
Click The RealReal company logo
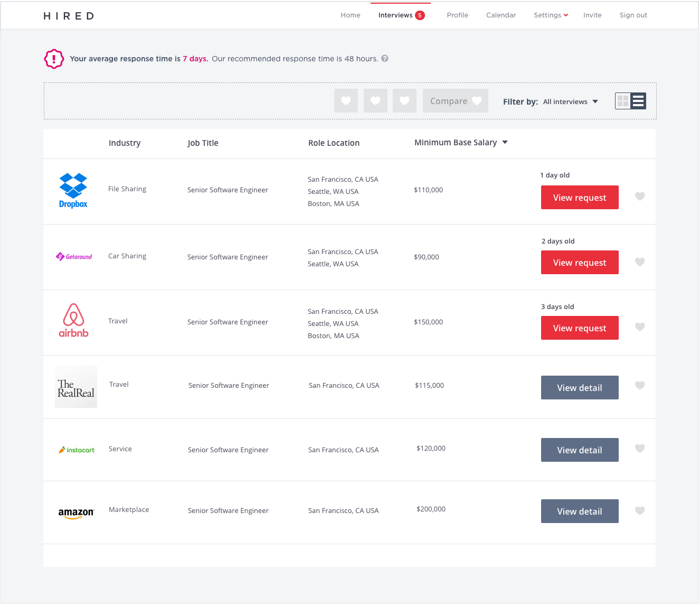76,387
